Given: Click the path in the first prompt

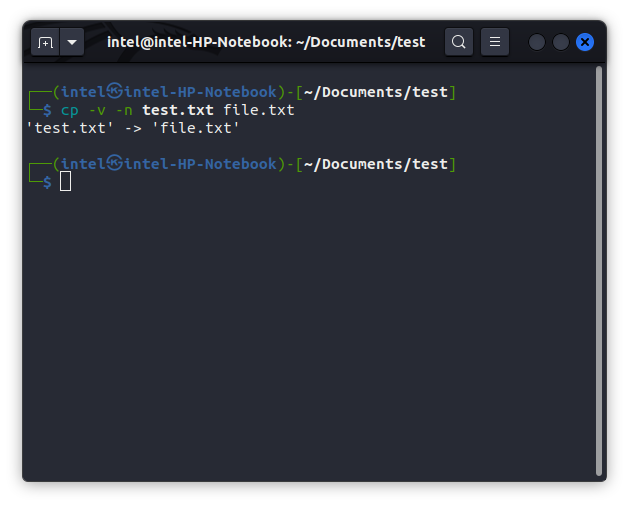Looking at the screenshot, I should (x=375, y=92).
